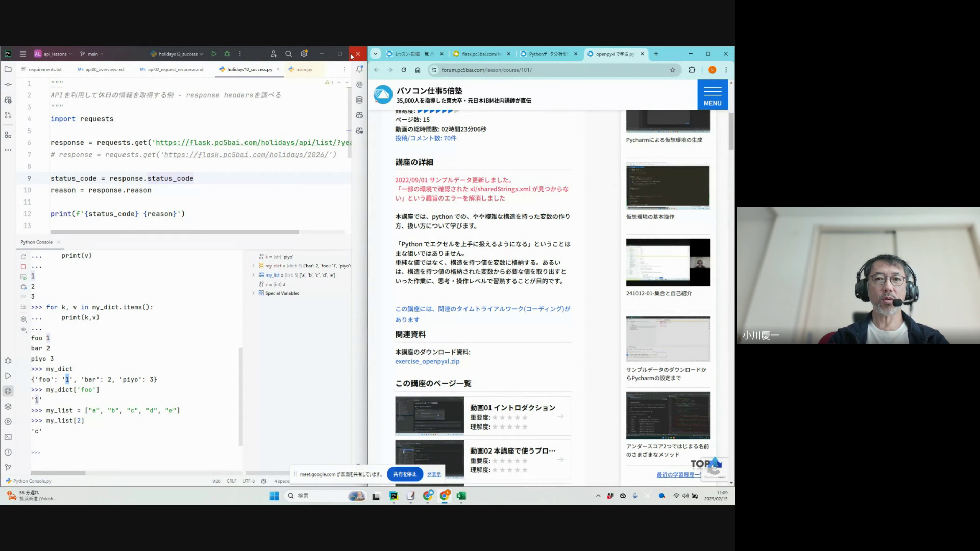Bookmark the page with the star icon
Screen dimensions: 980x551
[672, 70]
